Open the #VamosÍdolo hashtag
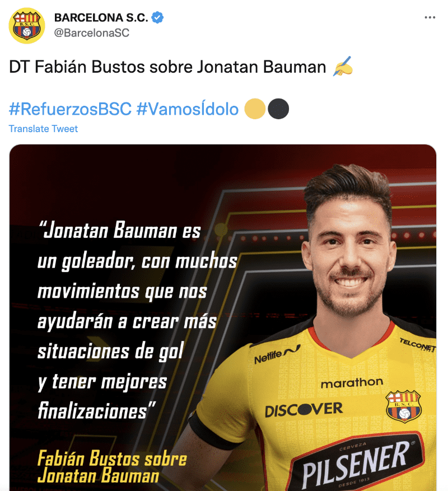 [188, 109]
